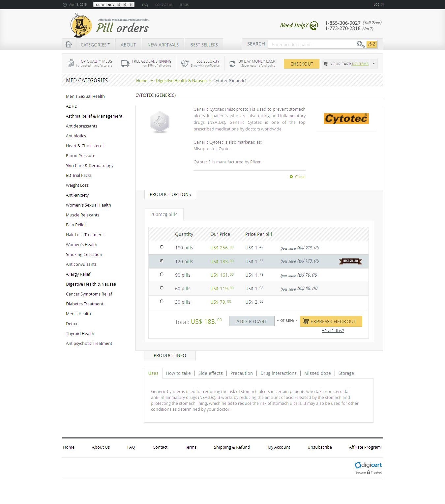Screen dimensions: 445x504
Task: Select the 180 pills radio option
Action: [x=162, y=247]
